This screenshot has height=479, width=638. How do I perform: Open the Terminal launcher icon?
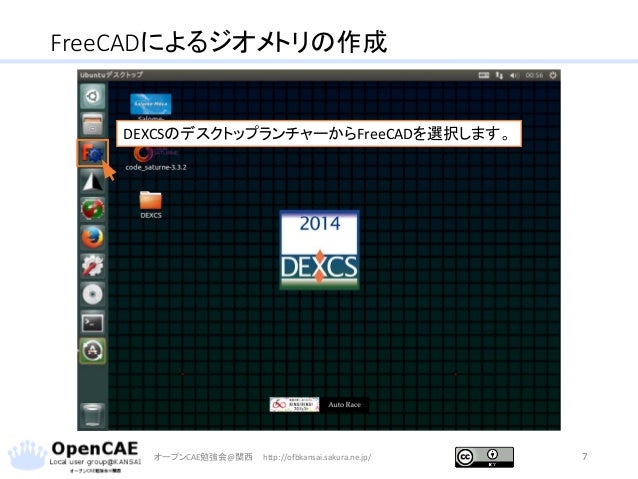pyautogui.click(x=93, y=323)
